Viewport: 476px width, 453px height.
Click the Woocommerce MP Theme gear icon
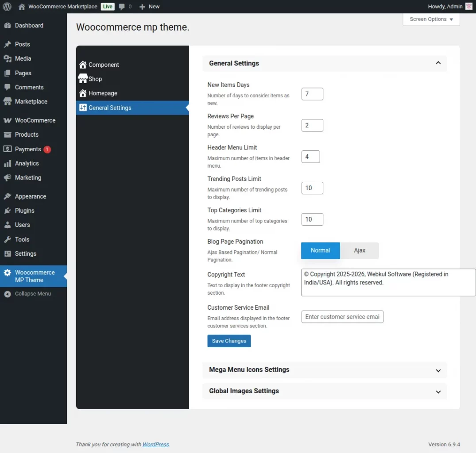[8, 273]
